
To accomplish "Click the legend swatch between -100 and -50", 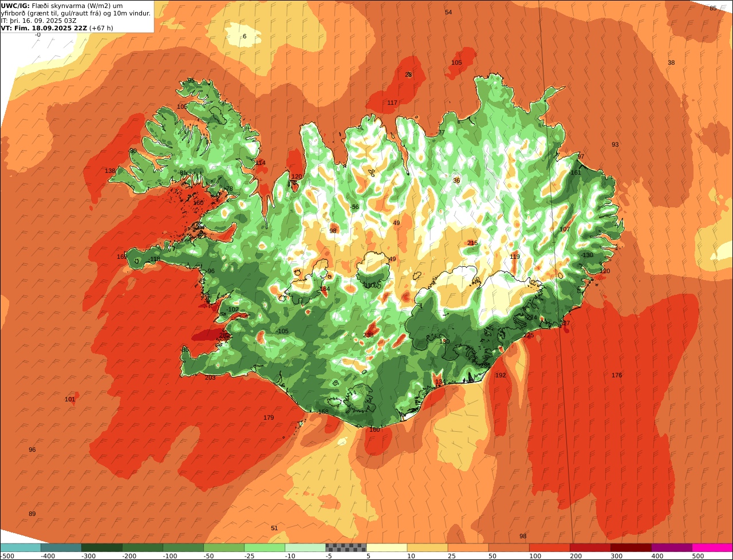I will (x=183, y=547).
